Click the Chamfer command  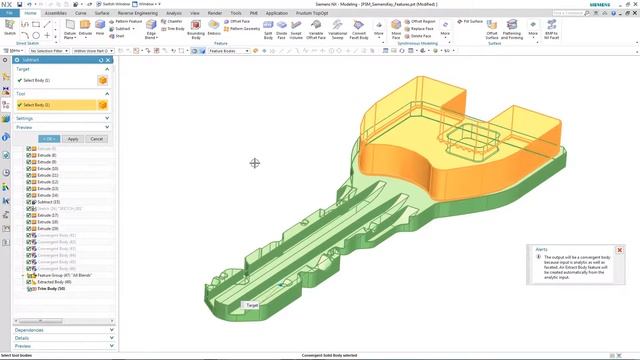(172, 21)
